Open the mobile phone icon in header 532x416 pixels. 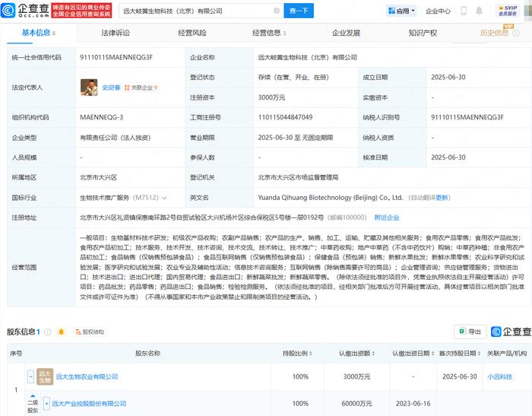click(x=464, y=11)
